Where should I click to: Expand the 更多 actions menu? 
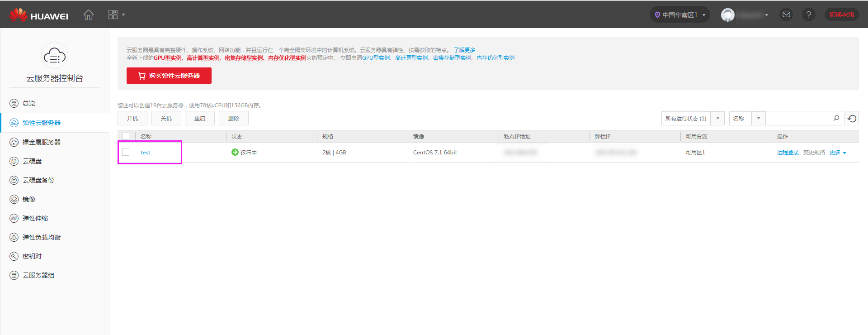pos(837,153)
